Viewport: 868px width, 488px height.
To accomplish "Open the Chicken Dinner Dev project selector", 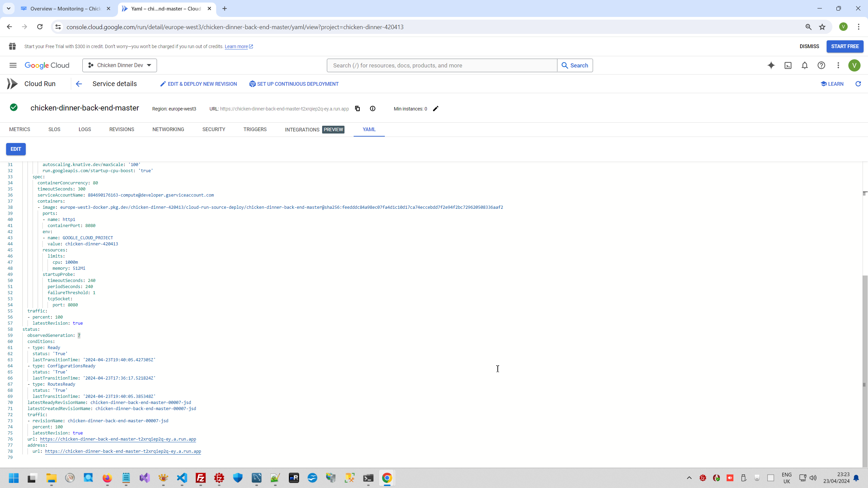I will [x=119, y=65].
